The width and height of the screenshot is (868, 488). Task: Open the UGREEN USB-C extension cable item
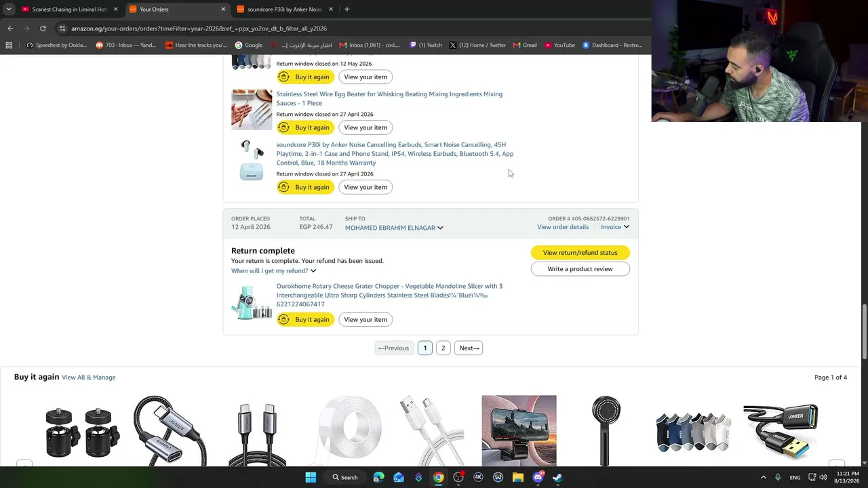170,431
